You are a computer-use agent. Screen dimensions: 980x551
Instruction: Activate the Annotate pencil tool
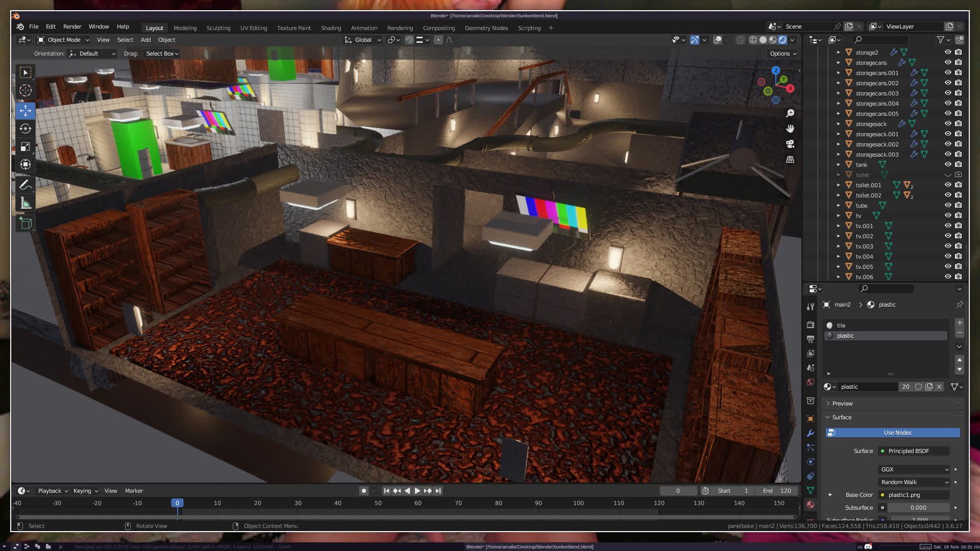[x=26, y=185]
